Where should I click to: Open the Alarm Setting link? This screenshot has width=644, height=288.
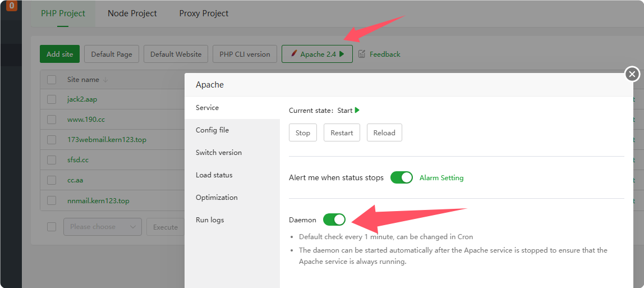click(x=441, y=177)
